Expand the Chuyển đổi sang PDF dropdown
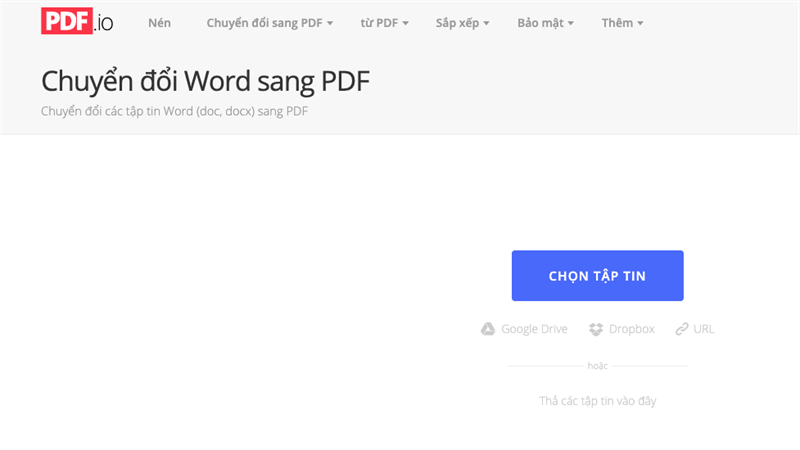The image size is (800, 450). tap(269, 23)
